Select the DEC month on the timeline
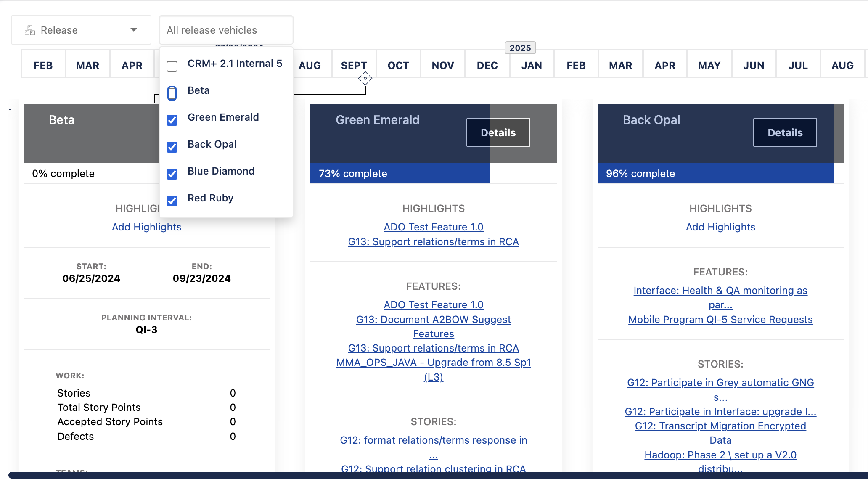 [487, 65]
